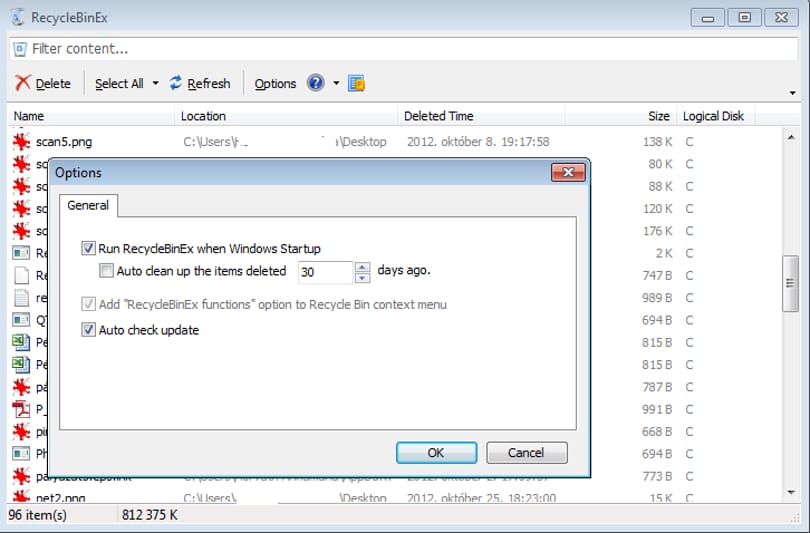Click the icon on the 668 B row
This screenshot has width=810, height=533.
(x=21, y=431)
